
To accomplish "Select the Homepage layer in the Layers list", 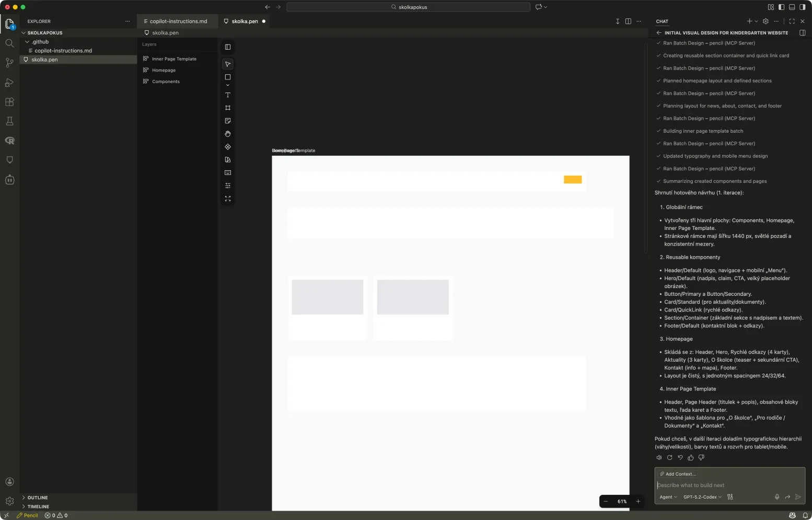I will point(163,70).
